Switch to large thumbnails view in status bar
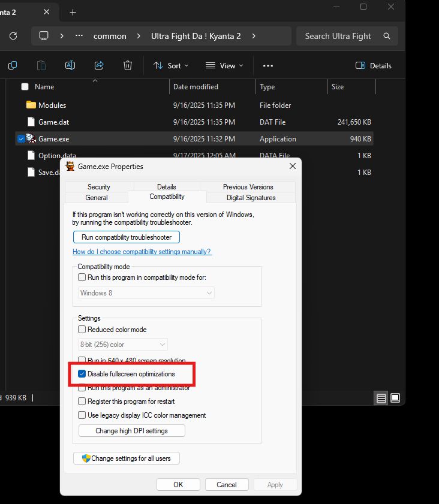The height and width of the screenshot is (504, 439). pos(395,399)
